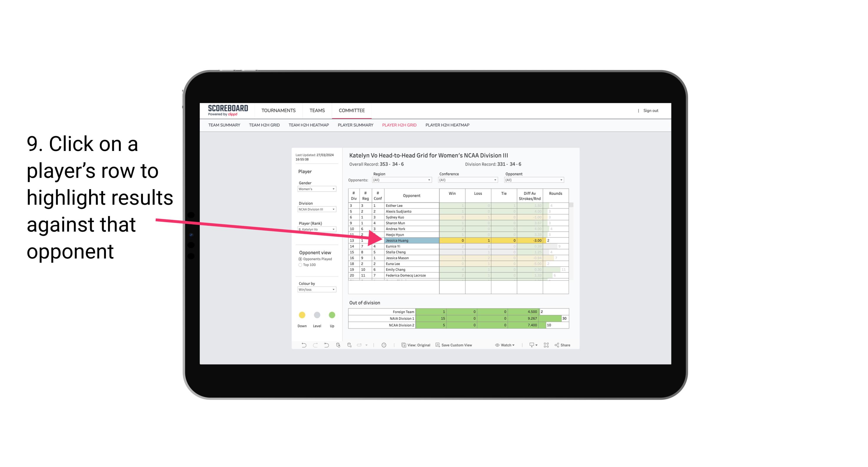This screenshot has height=467, width=868.
Task: Click the yellow Down colour swatch
Action: pyautogui.click(x=301, y=314)
